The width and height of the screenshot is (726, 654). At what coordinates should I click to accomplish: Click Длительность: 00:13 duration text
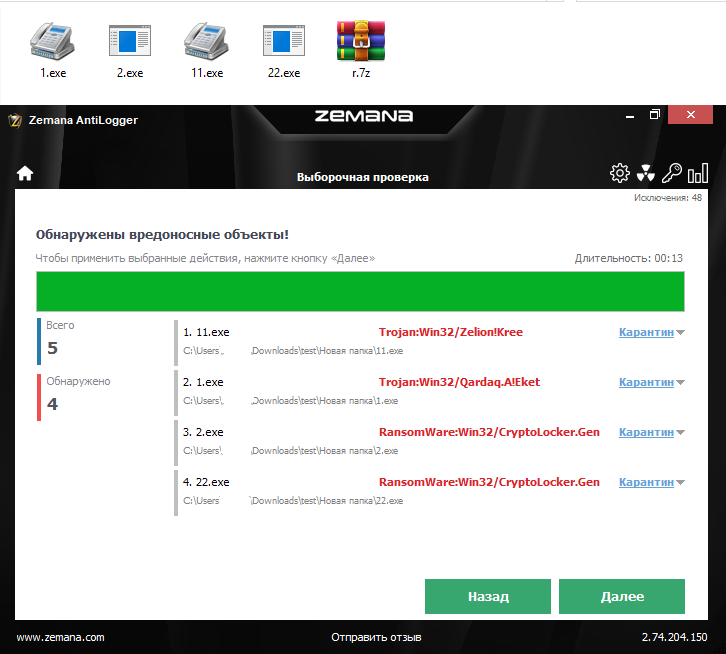coord(628,258)
